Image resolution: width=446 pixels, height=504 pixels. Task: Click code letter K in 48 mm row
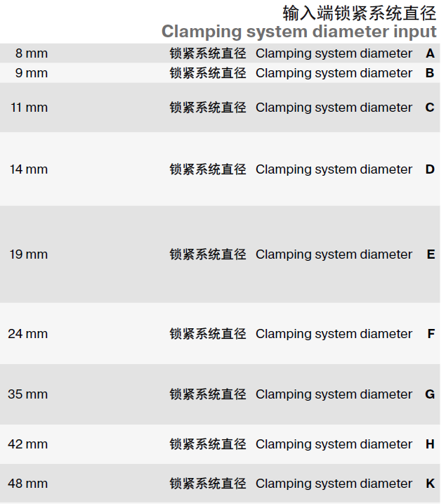coord(430,484)
